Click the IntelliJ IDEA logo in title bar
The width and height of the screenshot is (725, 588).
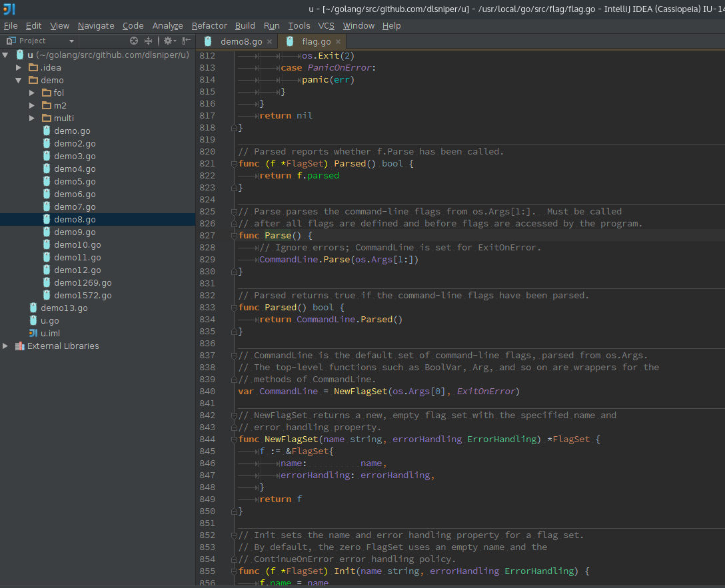(x=9, y=9)
